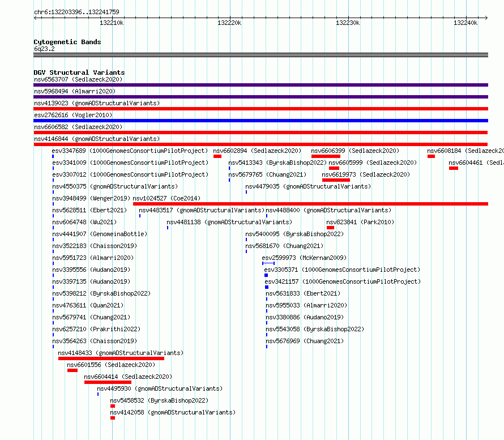This screenshot has width=504, height=440.
Task: Click nsv4550375 (gnomADStructuralVariants) label
Action: click(115, 186)
